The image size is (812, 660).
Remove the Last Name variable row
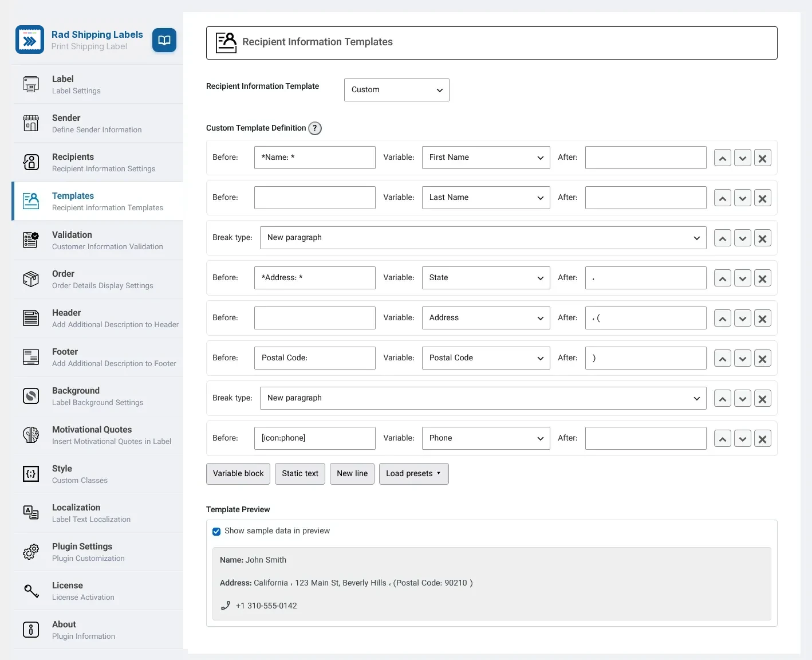pyautogui.click(x=763, y=198)
